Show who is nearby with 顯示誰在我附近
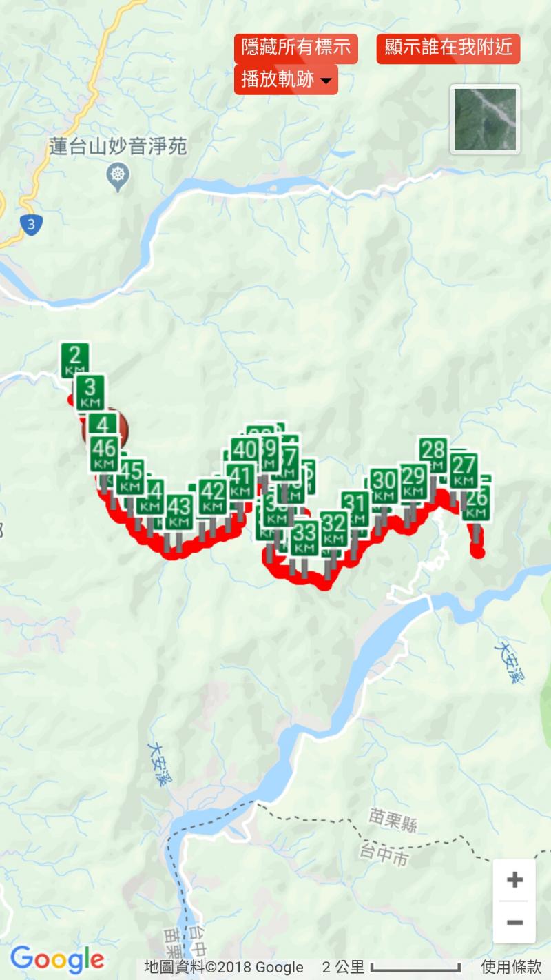The image size is (551, 980). [448, 48]
